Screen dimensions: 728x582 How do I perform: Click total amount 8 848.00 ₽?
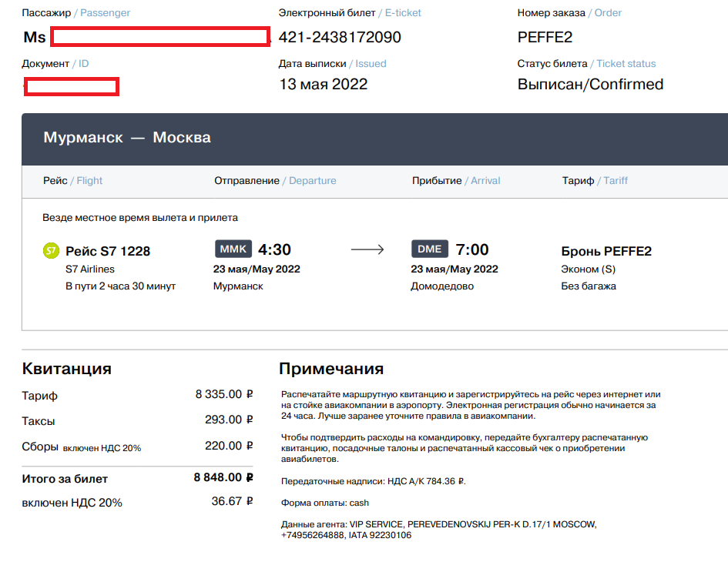[x=223, y=477]
